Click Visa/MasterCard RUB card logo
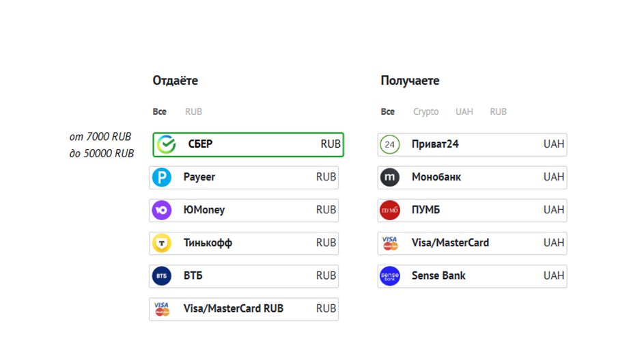 pos(162,309)
